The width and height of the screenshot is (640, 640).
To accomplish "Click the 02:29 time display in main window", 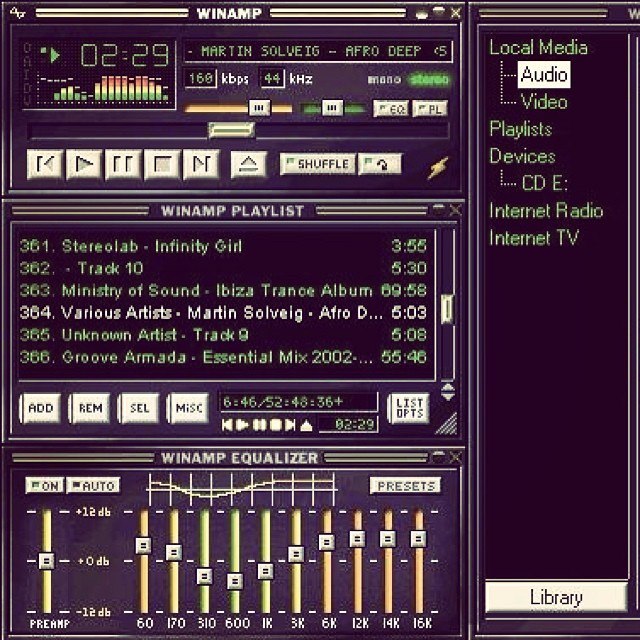I will (x=125, y=55).
